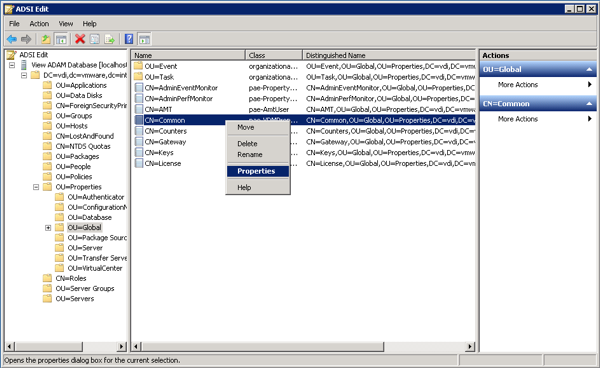
Task: Open the Action menu
Action: [x=39, y=24]
